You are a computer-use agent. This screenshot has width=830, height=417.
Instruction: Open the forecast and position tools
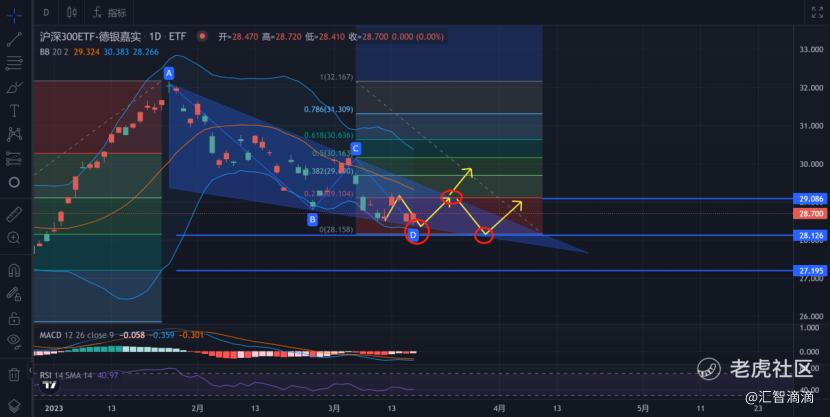pyautogui.click(x=14, y=158)
